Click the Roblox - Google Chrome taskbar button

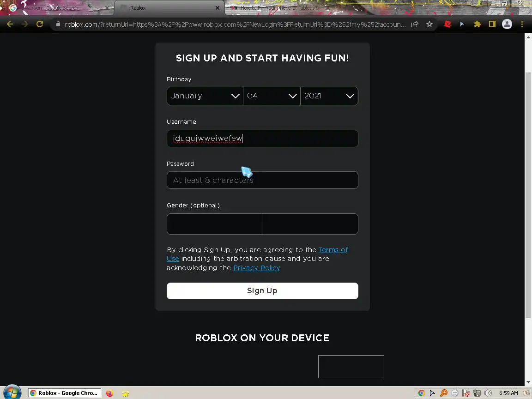[x=65, y=393]
